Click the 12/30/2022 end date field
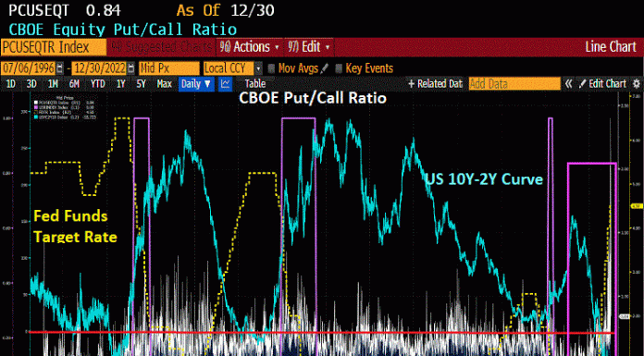 click(x=99, y=68)
